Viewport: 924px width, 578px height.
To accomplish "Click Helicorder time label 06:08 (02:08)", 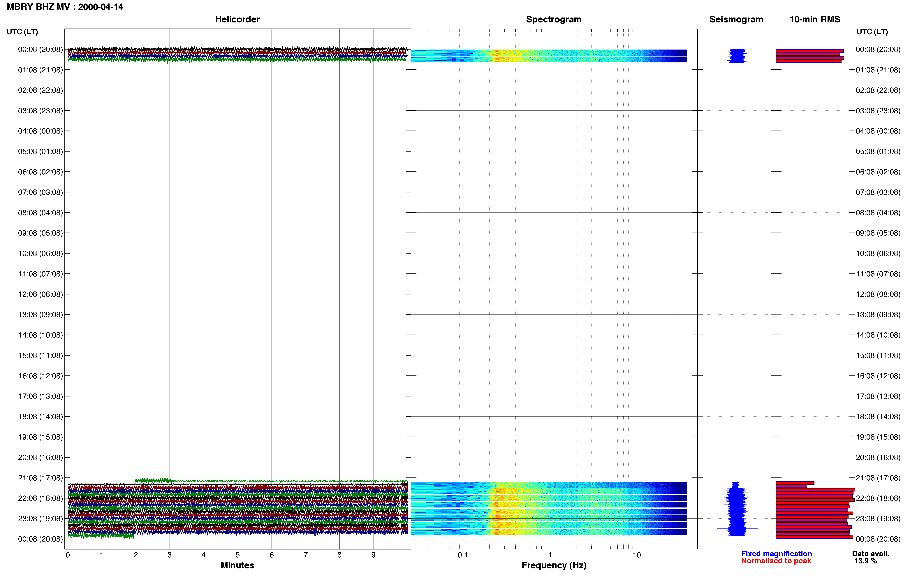I will coord(41,172).
